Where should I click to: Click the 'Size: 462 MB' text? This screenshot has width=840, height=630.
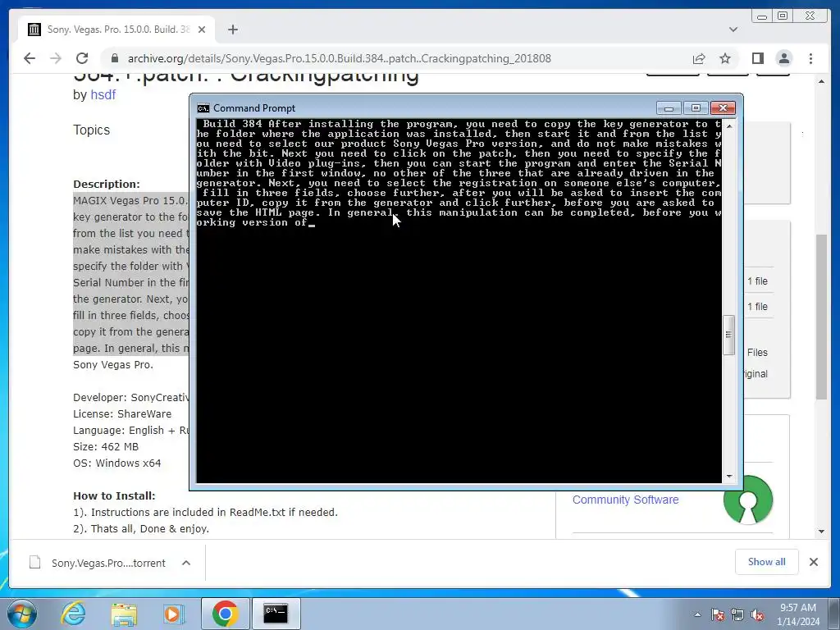coord(106,447)
